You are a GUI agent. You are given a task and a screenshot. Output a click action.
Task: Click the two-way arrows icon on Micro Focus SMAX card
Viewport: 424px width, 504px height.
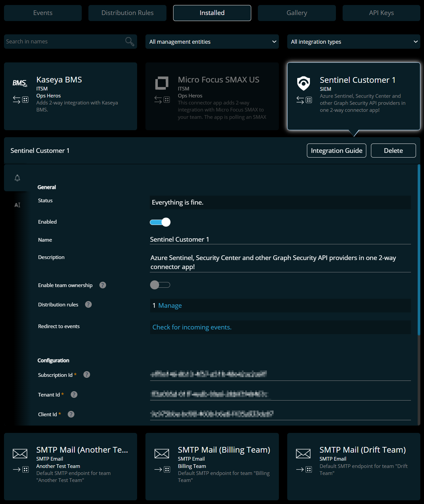(158, 99)
